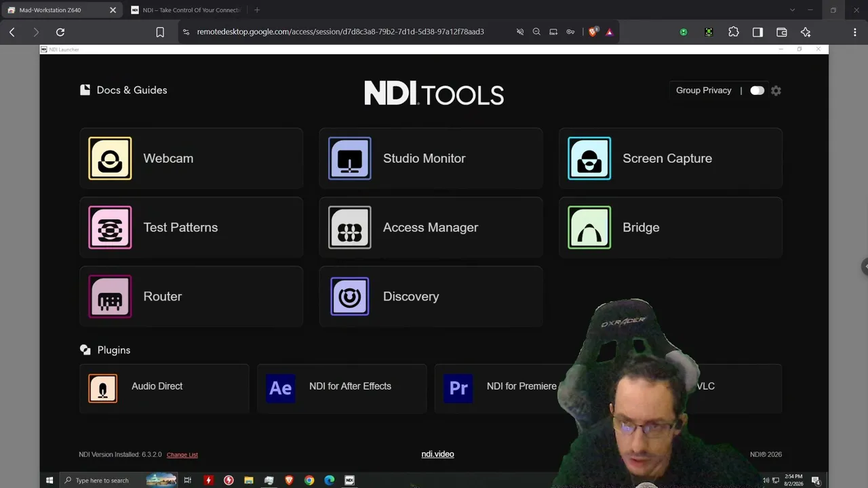Select the Discovery label

coord(411,297)
